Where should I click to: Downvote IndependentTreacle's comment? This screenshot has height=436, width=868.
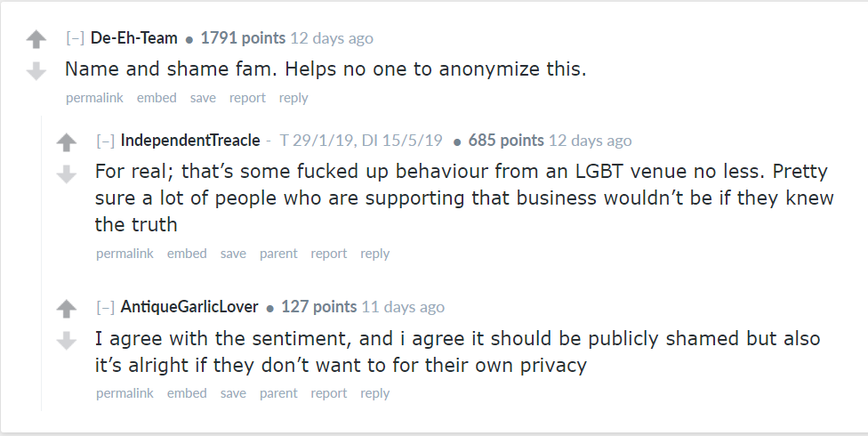pyautogui.click(x=67, y=174)
